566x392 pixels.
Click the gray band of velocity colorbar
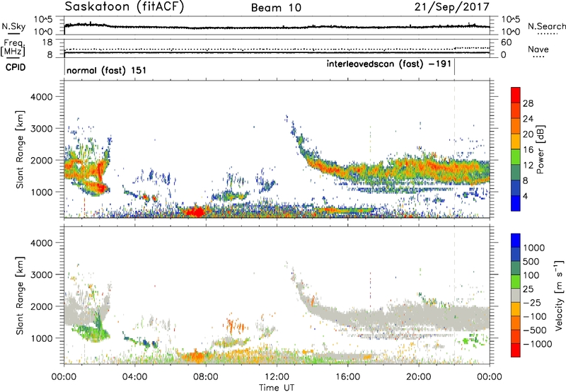516,296
